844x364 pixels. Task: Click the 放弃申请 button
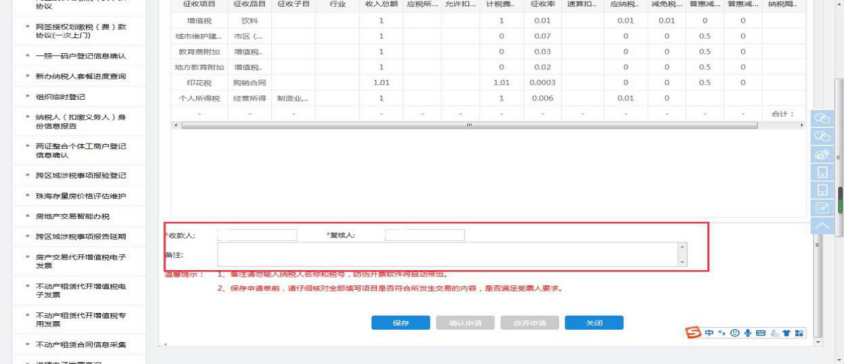(530, 323)
